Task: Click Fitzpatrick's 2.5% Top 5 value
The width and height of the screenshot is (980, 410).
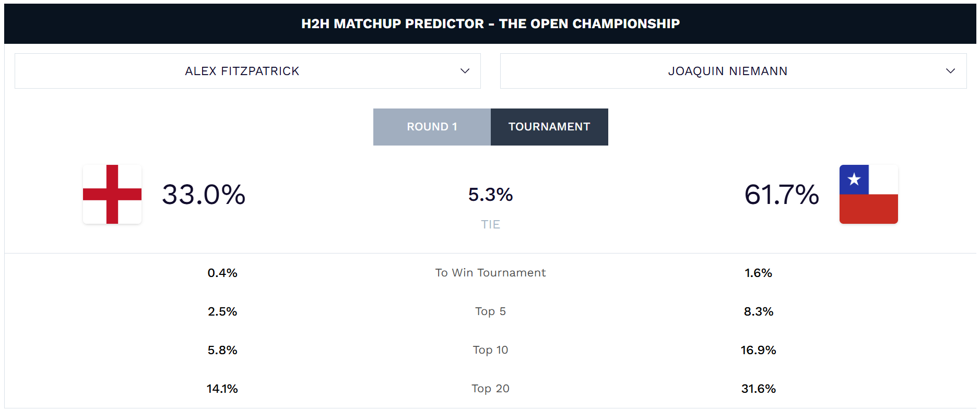Action: [222, 311]
